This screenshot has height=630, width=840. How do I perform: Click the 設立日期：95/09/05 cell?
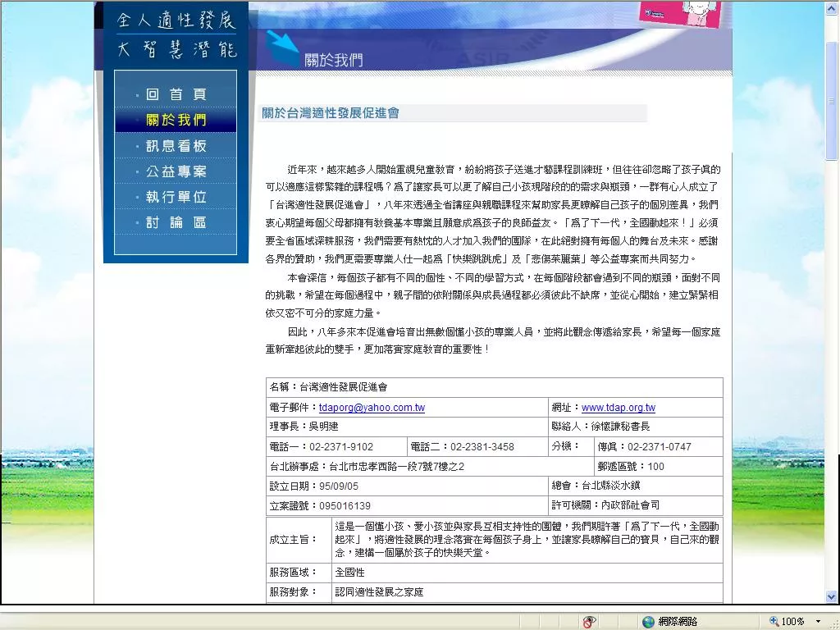pos(407,486)
